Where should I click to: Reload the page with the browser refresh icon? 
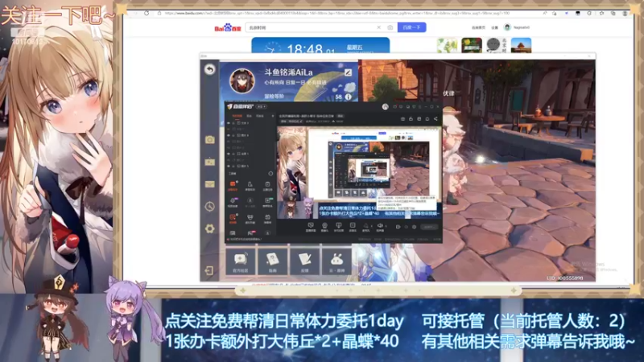point(147,13)
